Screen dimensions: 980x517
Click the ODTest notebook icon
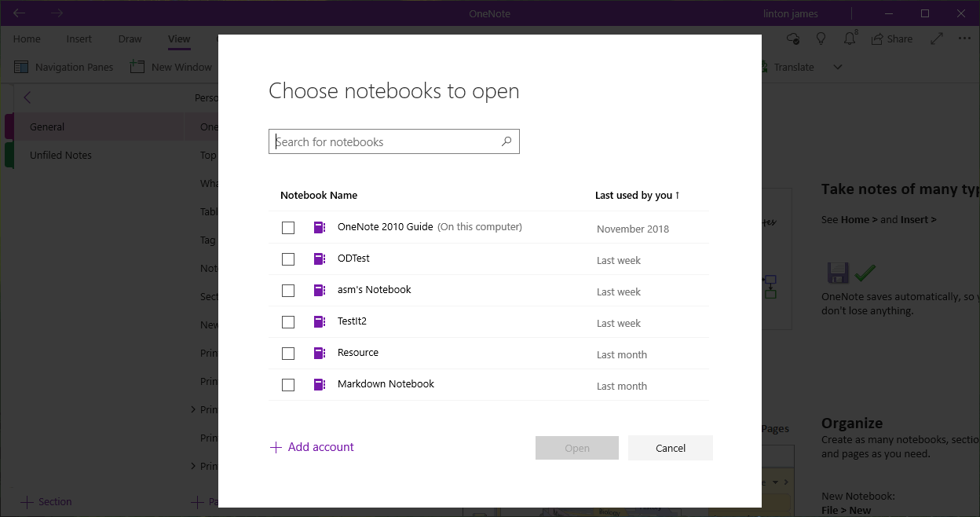319,259
